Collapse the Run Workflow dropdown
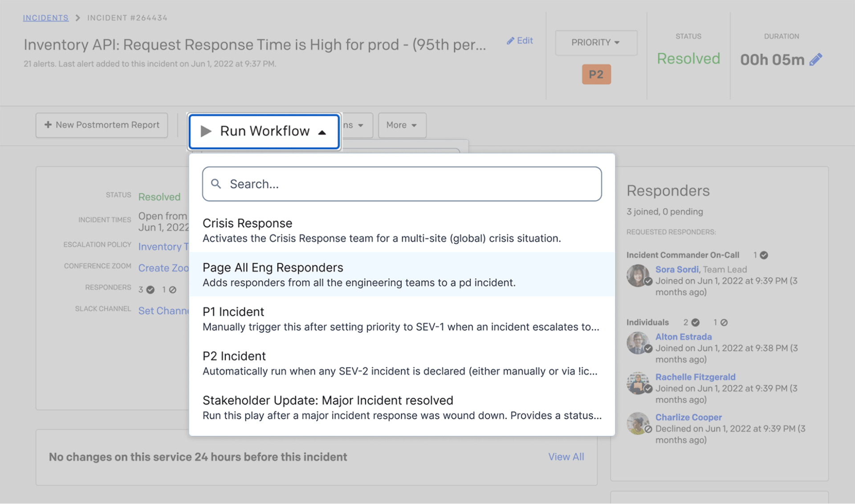Viewport: 855px width, 504px height. (322, 132)
